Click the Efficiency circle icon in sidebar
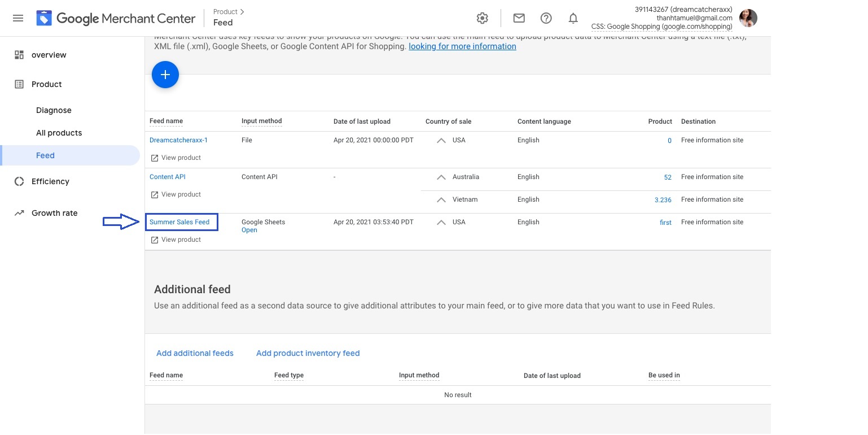The width and height of the screenshot is (868, 435). (x=19, y=181)
